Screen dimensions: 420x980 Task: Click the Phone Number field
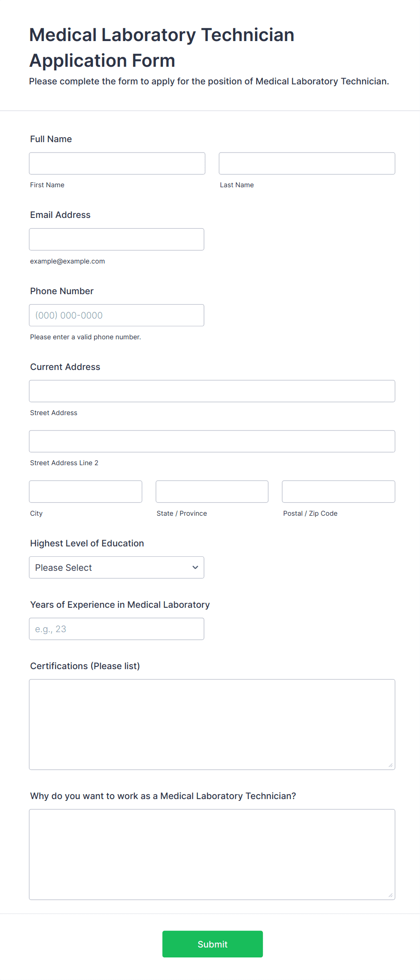pos(117,315)
